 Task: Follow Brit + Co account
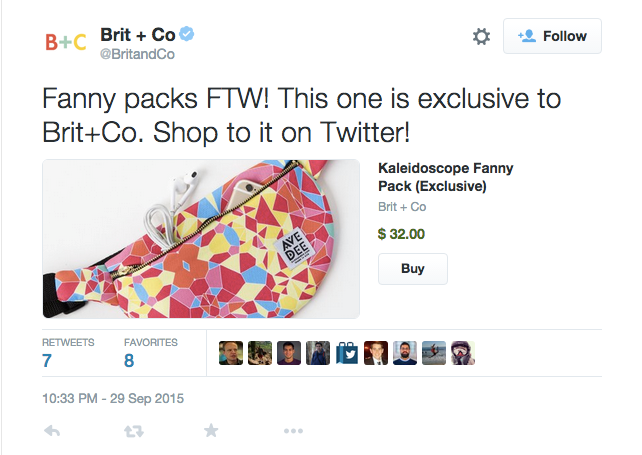pyautogui.click(x=552, y=37)
